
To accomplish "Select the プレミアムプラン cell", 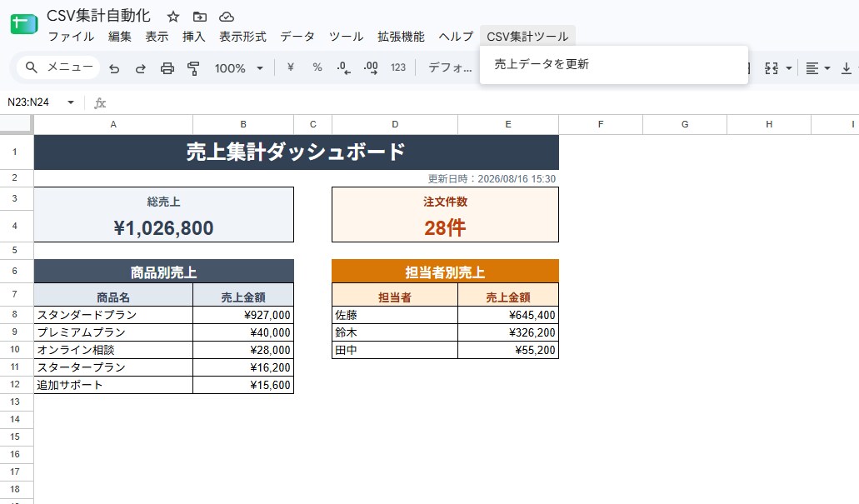I will (113, 332).
